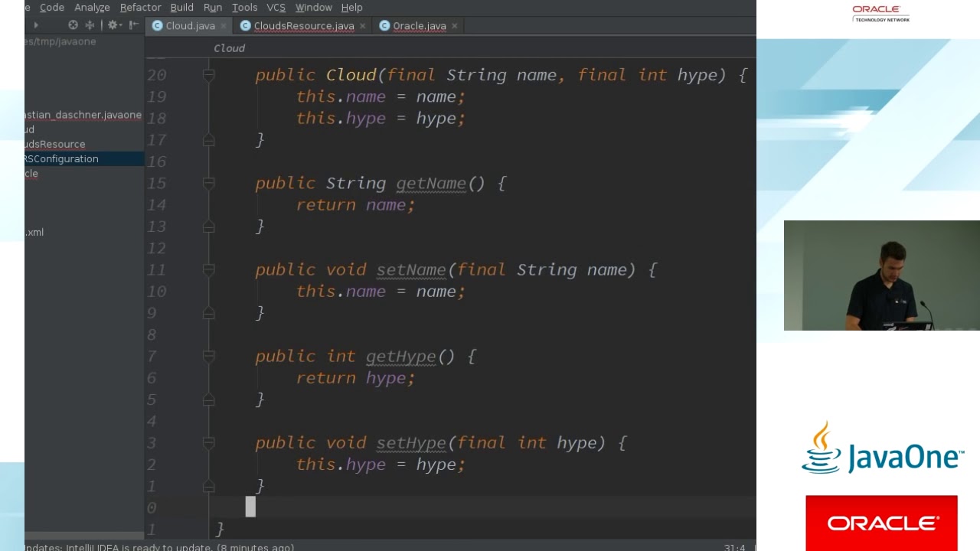Collapse the setName method fold marker
Viewport: 980px width, 551px height.
208,269
